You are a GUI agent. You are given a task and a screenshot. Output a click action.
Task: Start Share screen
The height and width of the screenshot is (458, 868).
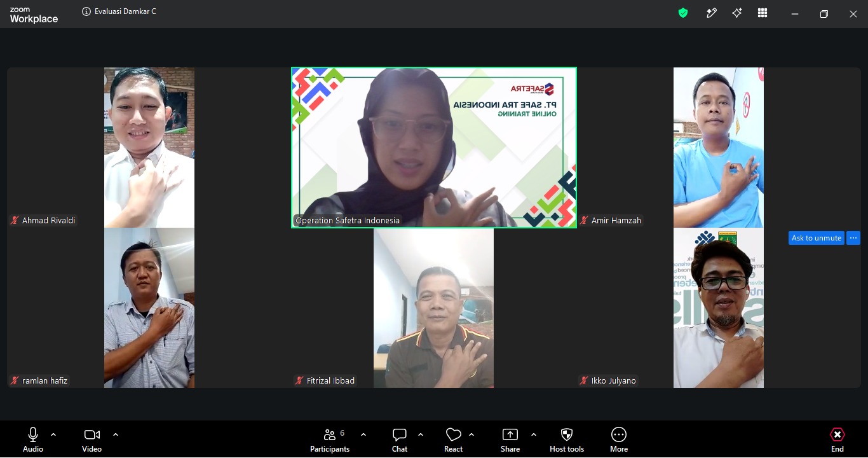click(510, 440)
